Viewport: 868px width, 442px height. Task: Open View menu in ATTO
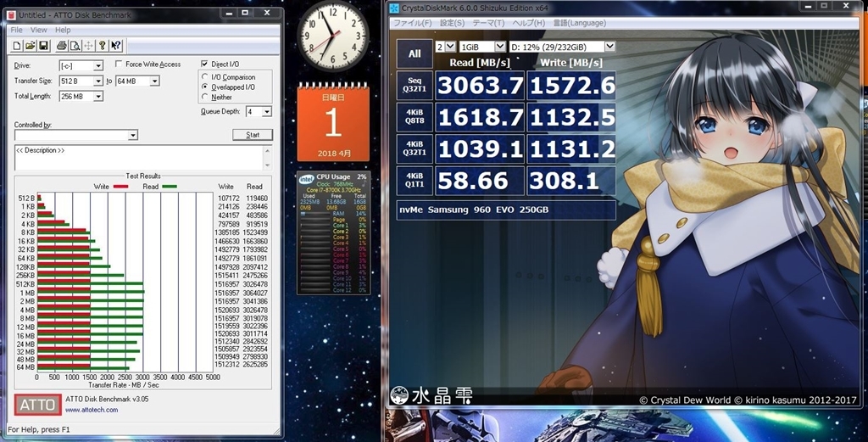pyautogui.click(x=39, y=30)
